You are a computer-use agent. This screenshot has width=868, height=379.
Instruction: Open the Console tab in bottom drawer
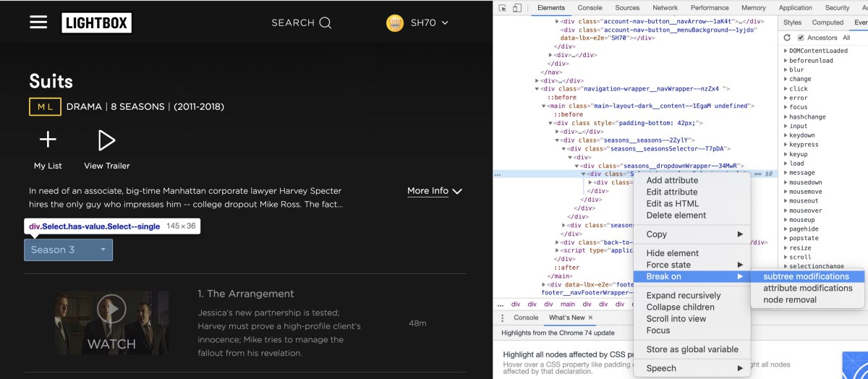[x=526, y=318]
